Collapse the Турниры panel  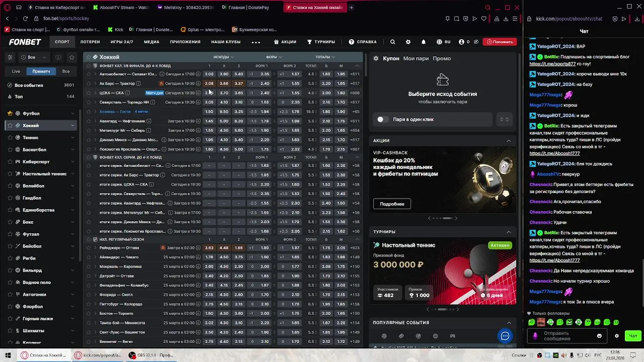click(509, 232)
